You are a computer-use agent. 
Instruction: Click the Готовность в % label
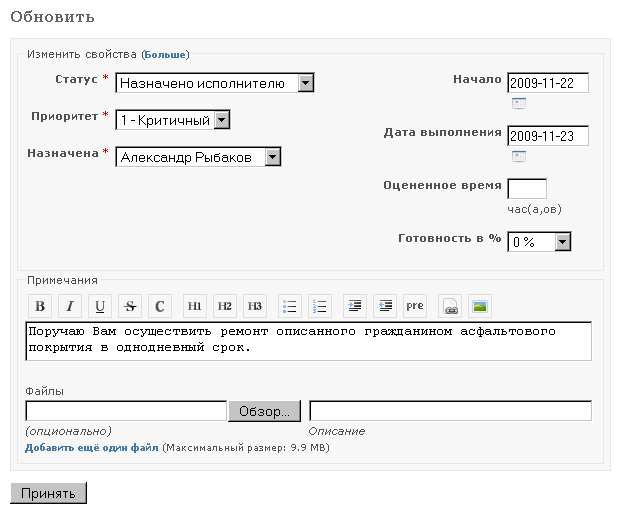[450, 238]
